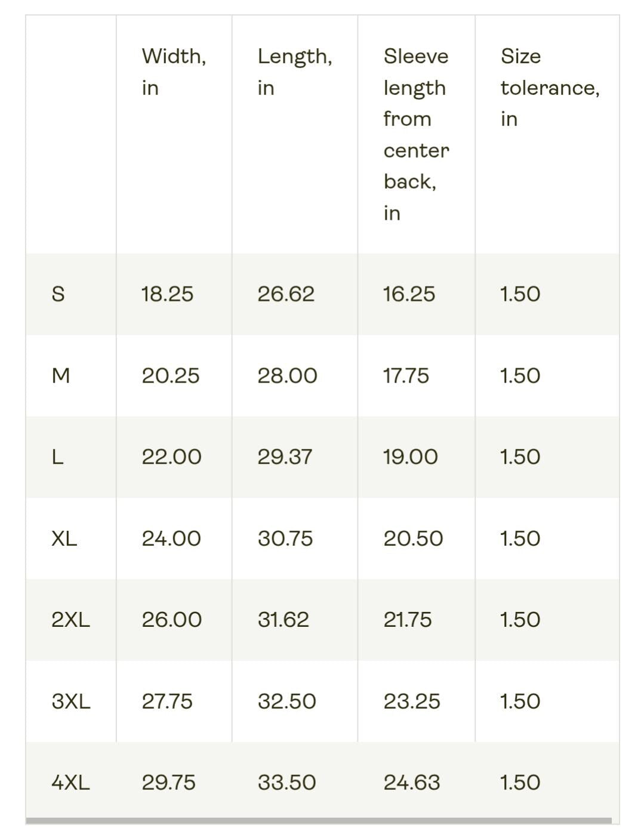Select the 26.00 width value for 2XL
644x831 pixels.
(x=171, y=620)
